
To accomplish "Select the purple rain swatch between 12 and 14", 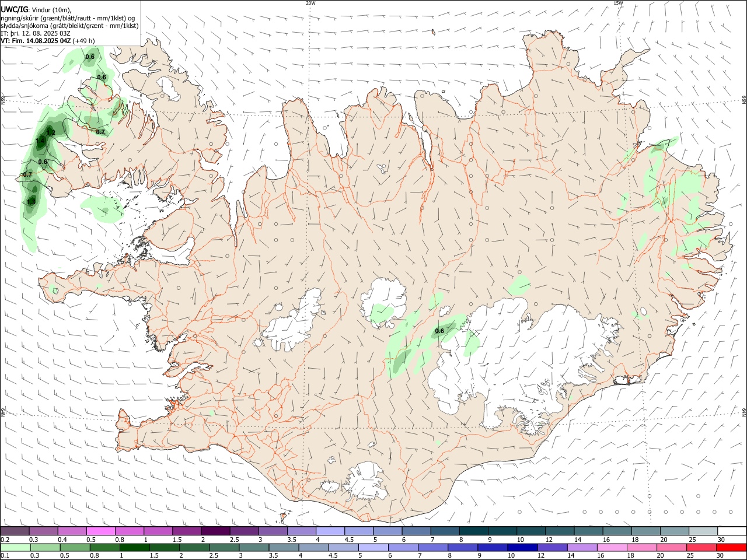I will pyautogui.click(x=551, y=547).
